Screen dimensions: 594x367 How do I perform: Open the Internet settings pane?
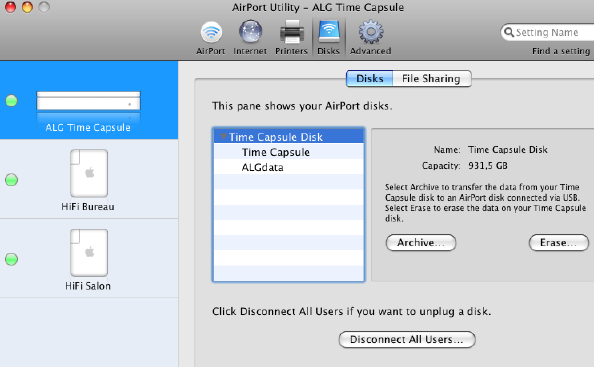[x=250, y=38]
